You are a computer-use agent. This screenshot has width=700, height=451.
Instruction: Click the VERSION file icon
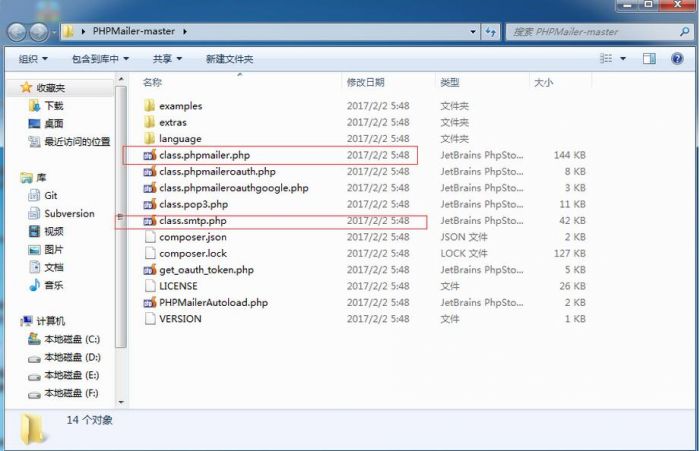[150, 319]
